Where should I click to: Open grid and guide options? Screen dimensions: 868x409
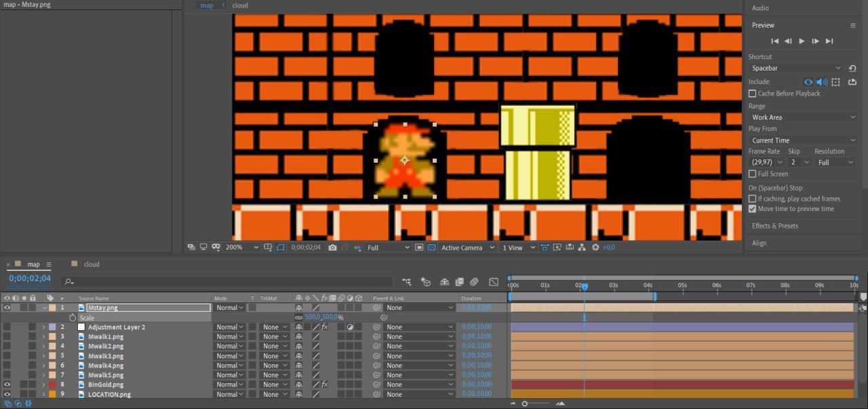click(x=269, y=248)
